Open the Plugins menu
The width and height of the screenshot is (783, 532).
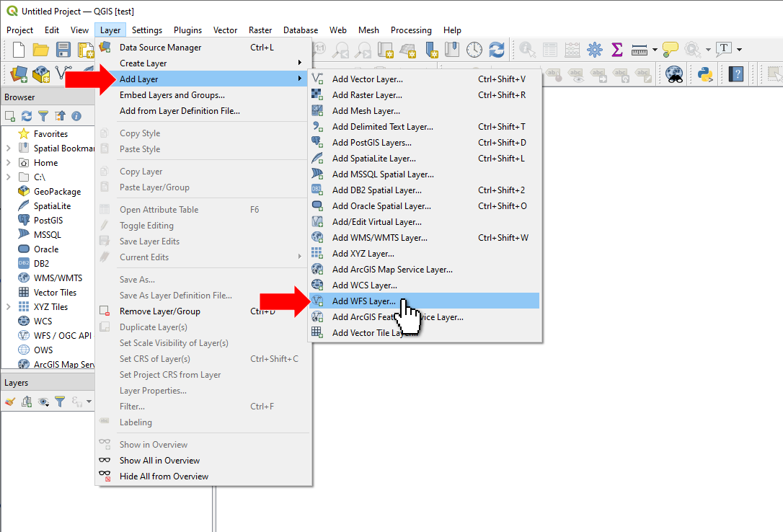tap(187, 30)
